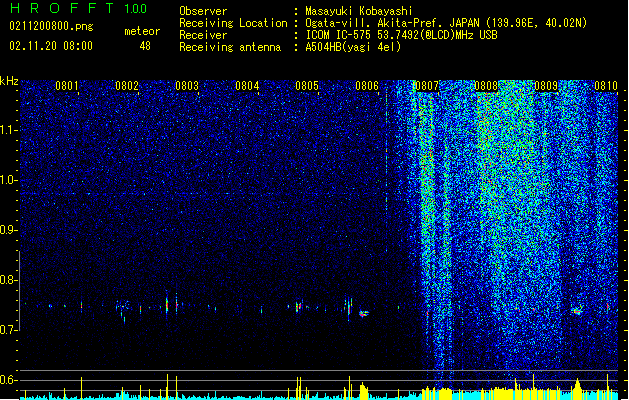Click the 0805 time marker
Screen dimensions: 629x400
tap(307, 86)
